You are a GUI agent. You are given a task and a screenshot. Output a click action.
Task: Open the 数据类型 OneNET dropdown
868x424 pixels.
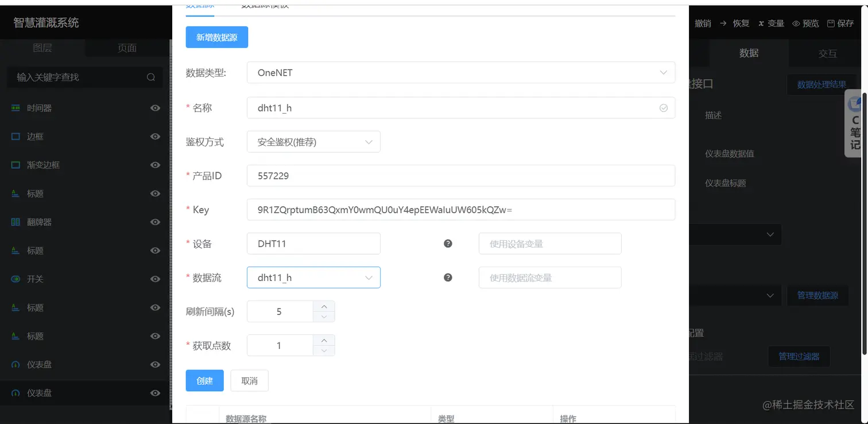pos(461,72)
